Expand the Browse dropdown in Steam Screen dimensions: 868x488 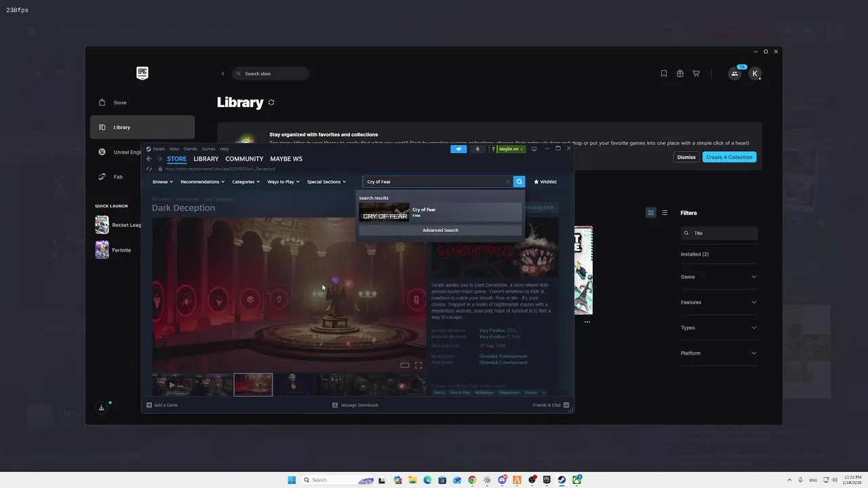163,182
